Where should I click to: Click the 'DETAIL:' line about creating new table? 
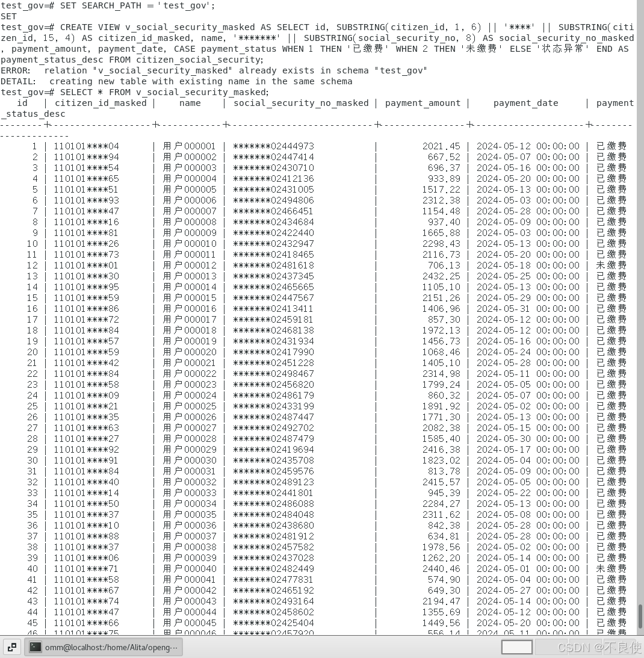pos(176,81)
